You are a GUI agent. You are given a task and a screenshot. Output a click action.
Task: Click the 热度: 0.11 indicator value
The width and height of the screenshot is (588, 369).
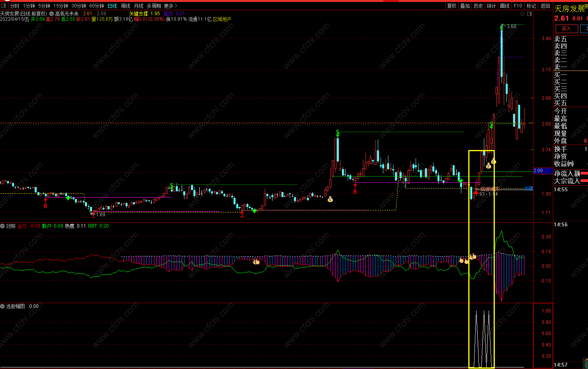(x=75, y=226)
